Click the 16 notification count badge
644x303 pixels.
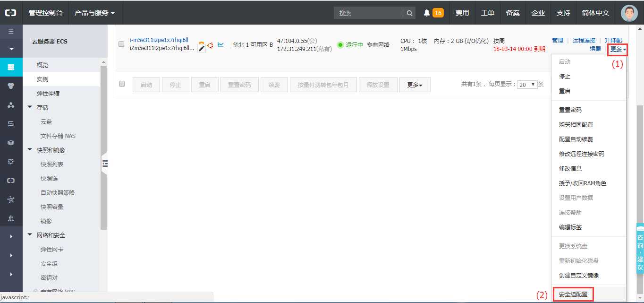pyautogui.click(x=438, y=13)
